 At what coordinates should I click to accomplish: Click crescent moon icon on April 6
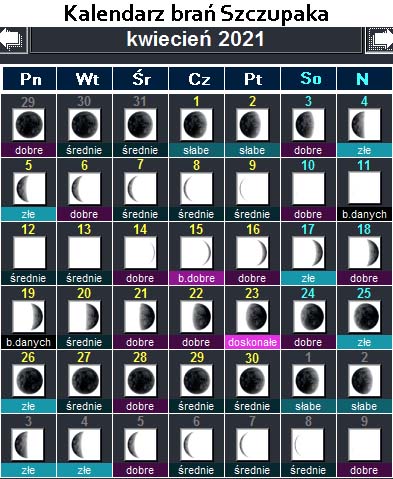[x=84, y=188]
